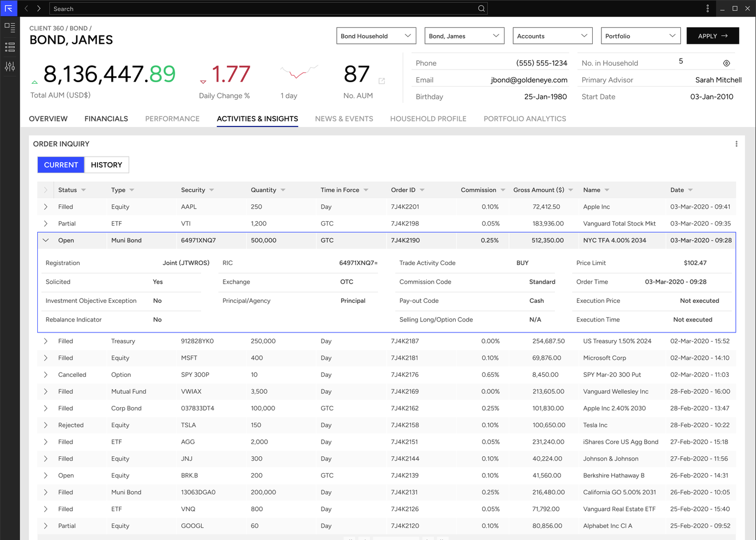Viewport: 756px width, 540px height.
Task: Click the Date column header
Action: tap(677, 190)
